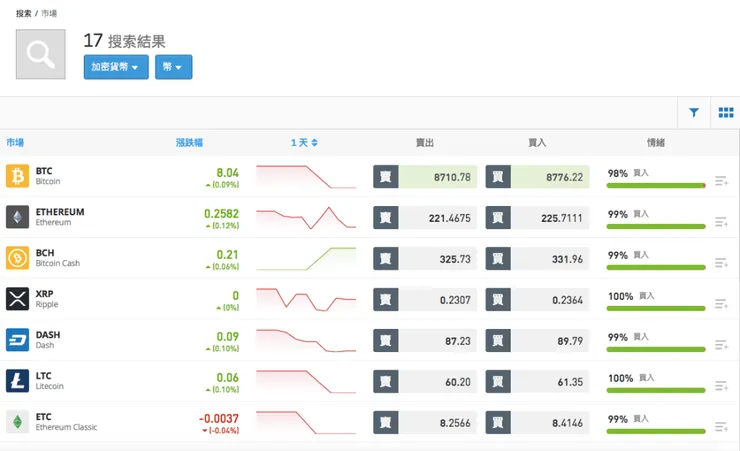Open the 加密貨幣 category dropdown
740x451 pixels.
click(116, 67)
